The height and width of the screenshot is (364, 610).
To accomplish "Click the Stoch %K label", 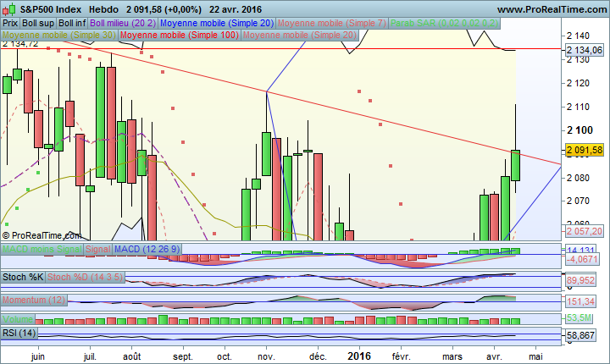I will click(23, 277).
